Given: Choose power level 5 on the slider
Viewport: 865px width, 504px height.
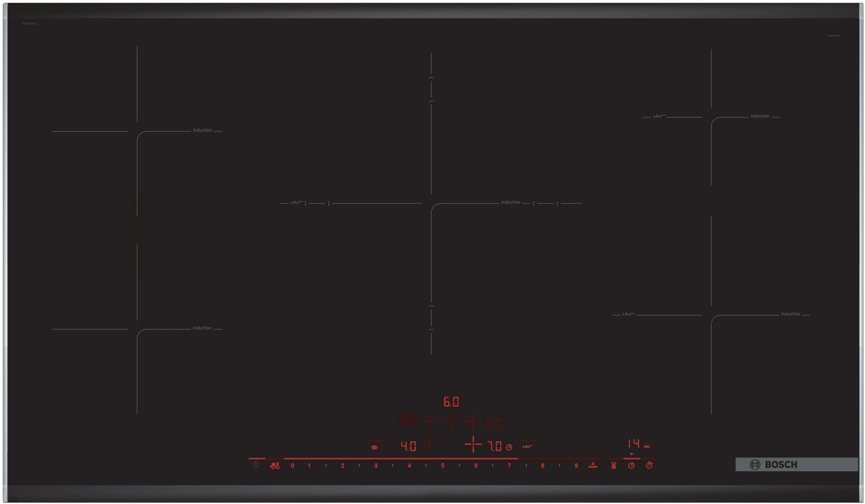Looking at the screenshot, I should click(x=443, y=466).
